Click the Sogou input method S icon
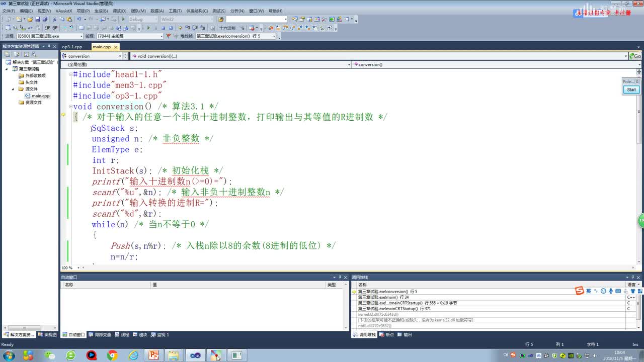 coord(579,291)
